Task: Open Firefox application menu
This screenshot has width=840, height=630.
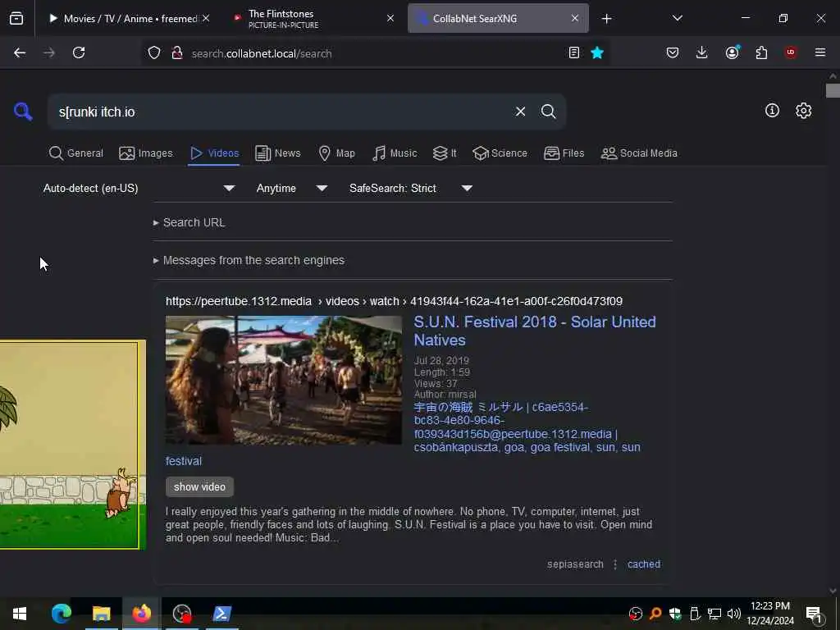Action: pos(820,52)
